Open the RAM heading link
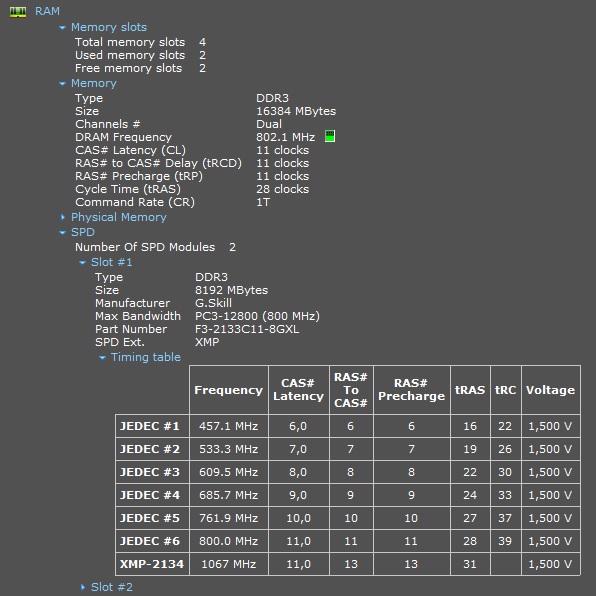The height and width of the screenshot is (596, 596). tap(47, 11)
